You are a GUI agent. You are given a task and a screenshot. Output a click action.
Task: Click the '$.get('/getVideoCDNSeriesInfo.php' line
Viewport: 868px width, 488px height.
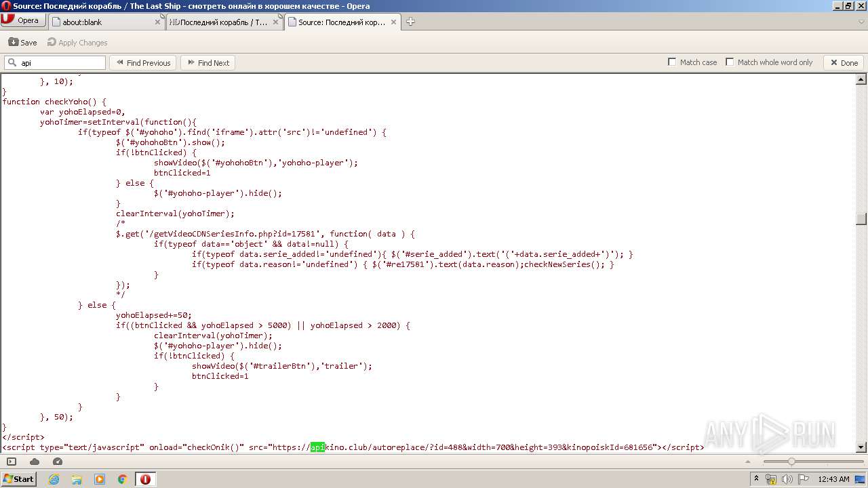click(x=265, y=234)
